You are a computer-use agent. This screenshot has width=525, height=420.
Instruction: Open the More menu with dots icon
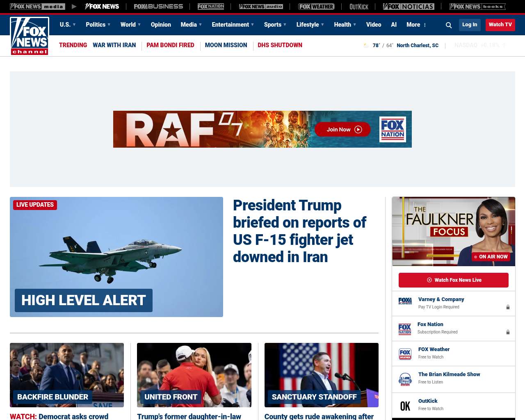click(x=416, y=25)
